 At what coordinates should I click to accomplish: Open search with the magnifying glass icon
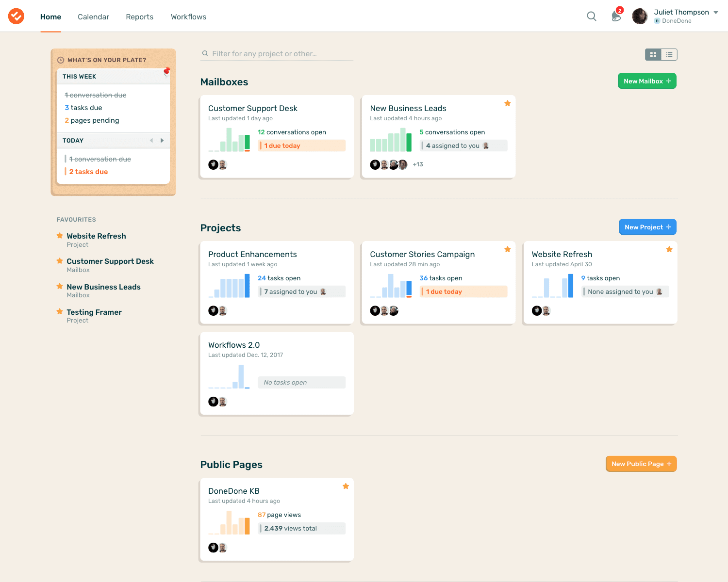(591, 16)
